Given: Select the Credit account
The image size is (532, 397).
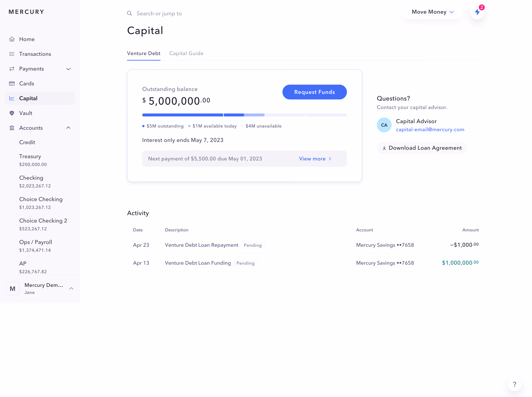Looking at the screenshot, I should pyautogui.click(x=27, y=142).
